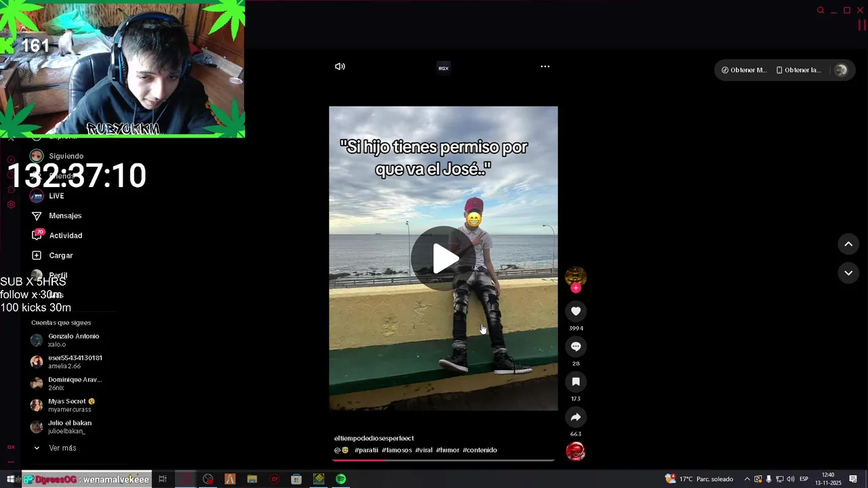868x488 pixels.
Task: Follow the creator with the plus badge
Action: 576,288
